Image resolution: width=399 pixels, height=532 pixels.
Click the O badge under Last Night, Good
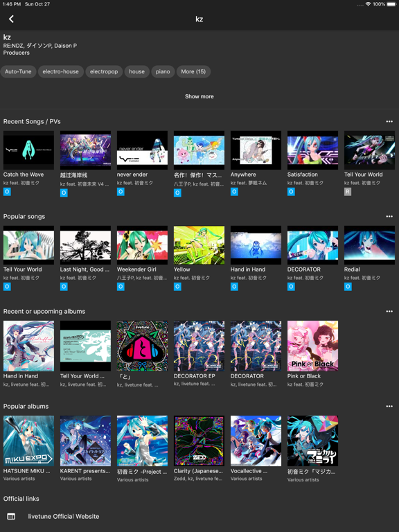[64, 287]
